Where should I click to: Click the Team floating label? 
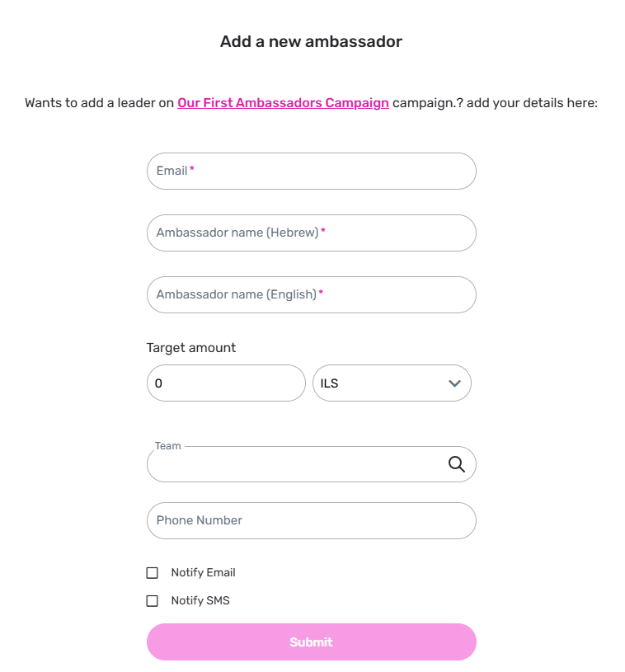[167, 446]
